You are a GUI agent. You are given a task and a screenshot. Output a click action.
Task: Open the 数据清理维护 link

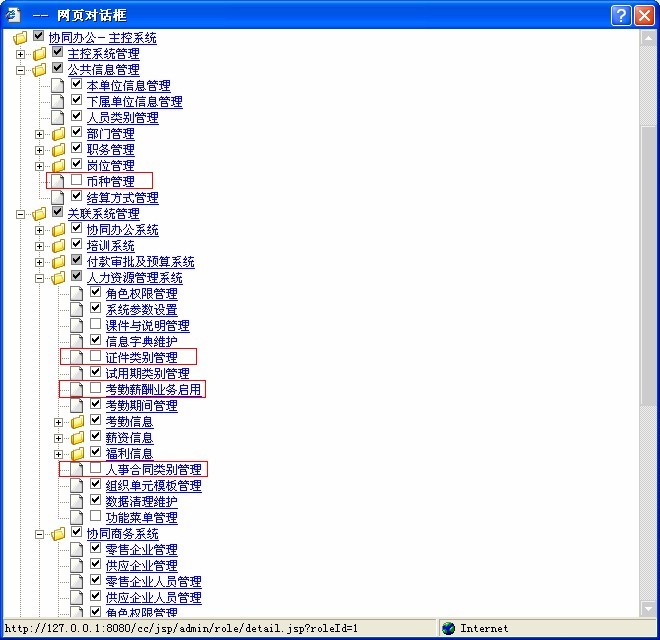coord(141,501)
